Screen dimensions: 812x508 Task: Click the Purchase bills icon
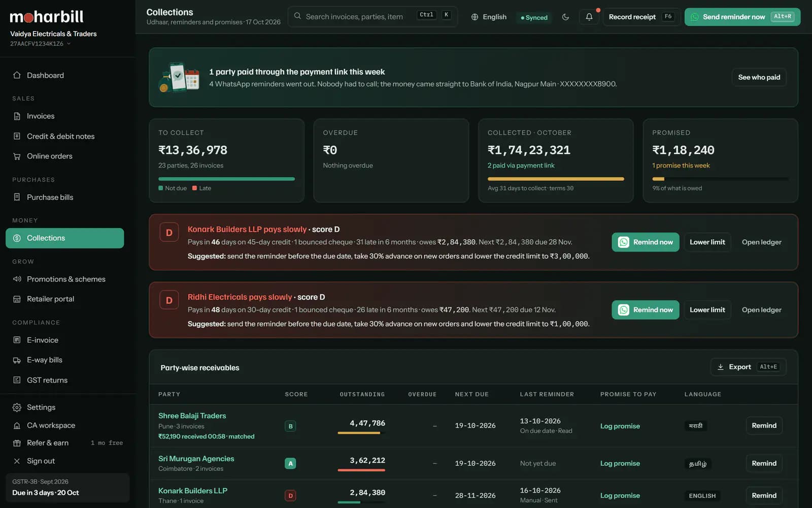pos(17,197)
